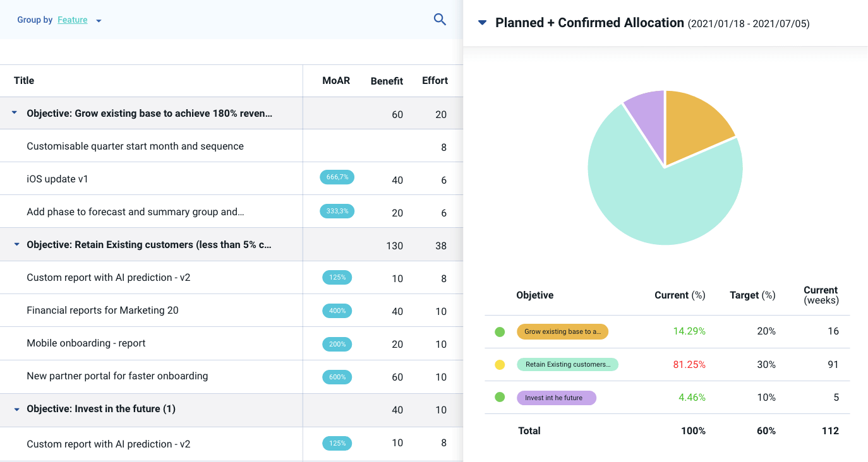
Task: Click the 112 total weeks value
Action: [x=830, y=430]
